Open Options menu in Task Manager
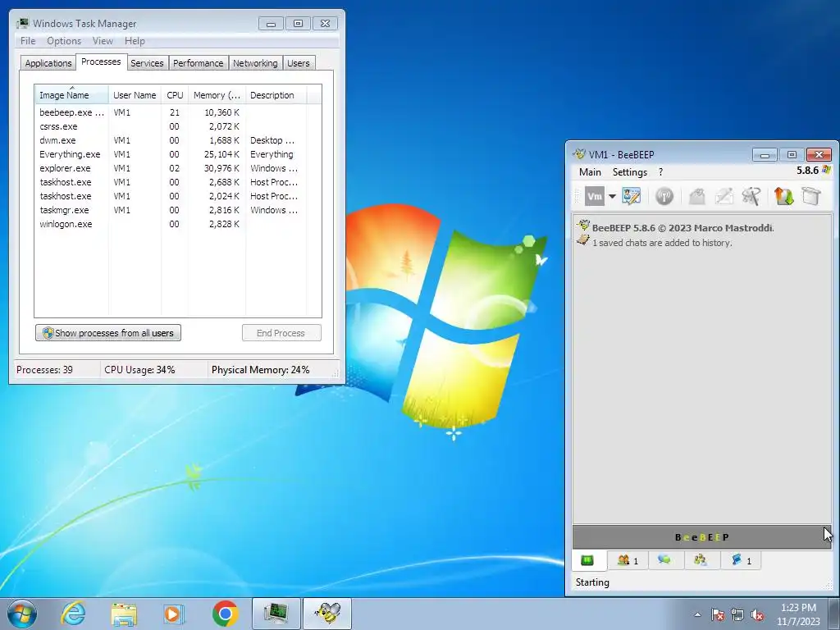840x630 pixels. [x=64, y=41]
